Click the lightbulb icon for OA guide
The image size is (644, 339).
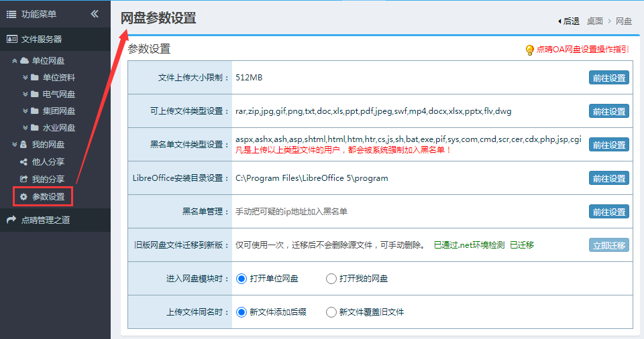tap(529, 50)
